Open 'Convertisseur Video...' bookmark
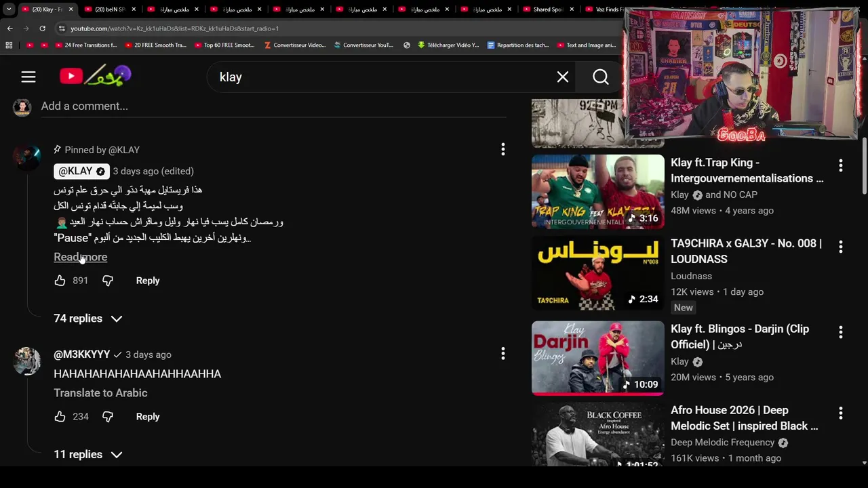 tap(295, 45)
